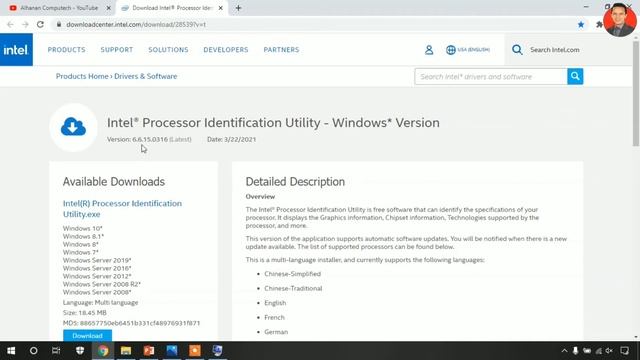View site info lock icon
This screenshot has width=640, height=360.
point(59,24)
